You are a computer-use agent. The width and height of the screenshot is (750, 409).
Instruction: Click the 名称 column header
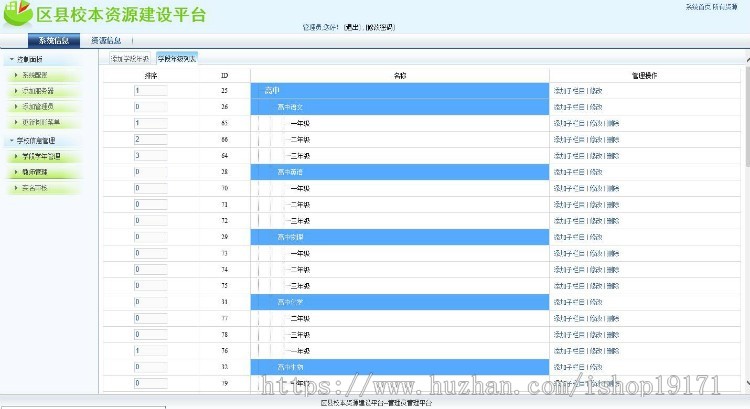point(399,76)
